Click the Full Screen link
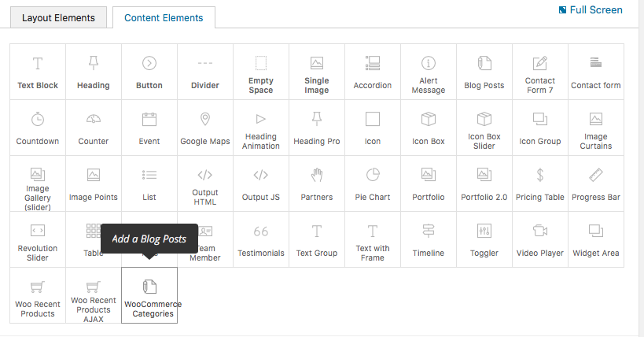Viewport: 644px width, 337px height. 591,10
